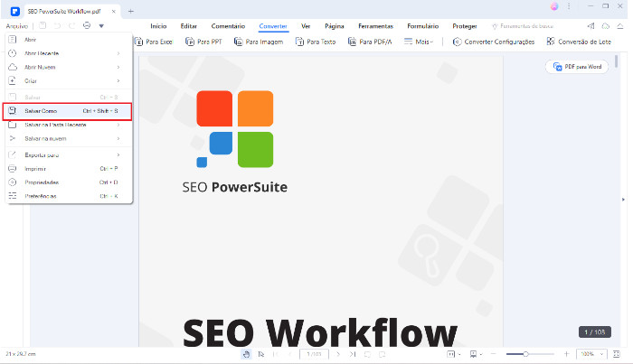This screenshot has height=364, width=633.
Task: Click the zoom slider handle
Action: click(525, 354)
